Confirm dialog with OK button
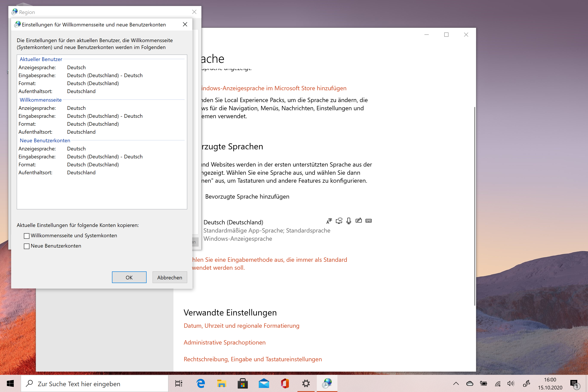The height and width of the screenshot is (392, 588). (129, 277)
